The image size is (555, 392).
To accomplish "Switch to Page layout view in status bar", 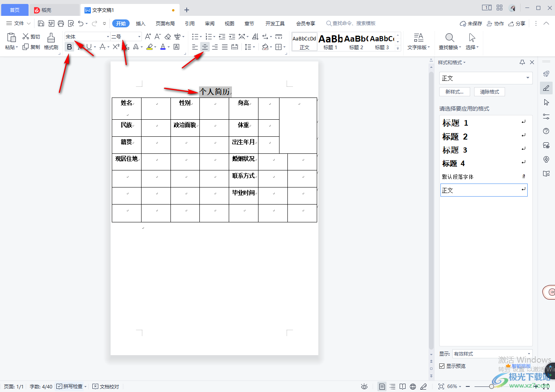I will coord(382,386).
